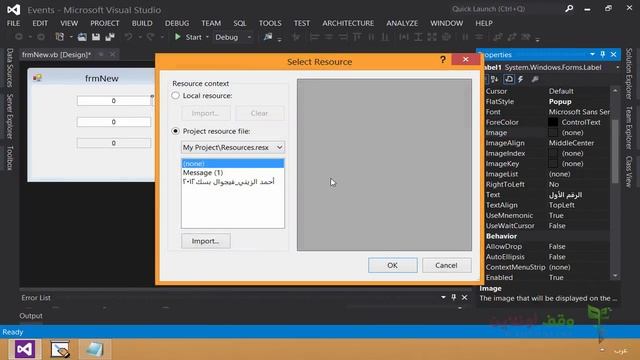Open the Error List panel options dropdown
Image resolution: width=640 pixels, height=360 pixels.
click(x=443, y=298)
